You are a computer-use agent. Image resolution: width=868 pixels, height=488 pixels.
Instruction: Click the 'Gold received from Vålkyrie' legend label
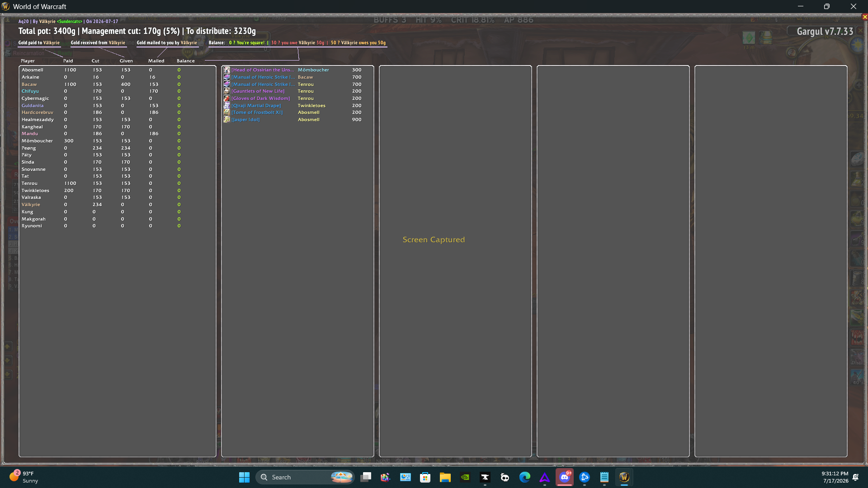pyautogui.click(x=98, y=43)
